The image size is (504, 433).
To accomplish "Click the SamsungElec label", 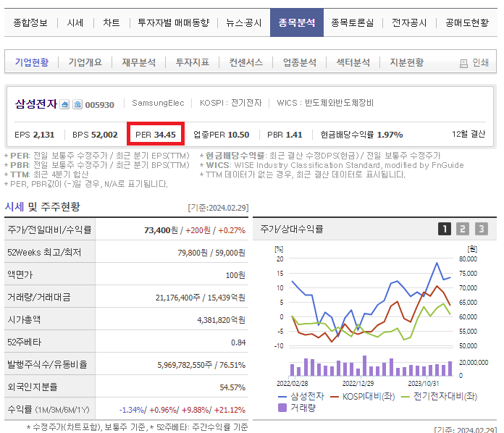I will pyautogui.click(x=158, y=104).
